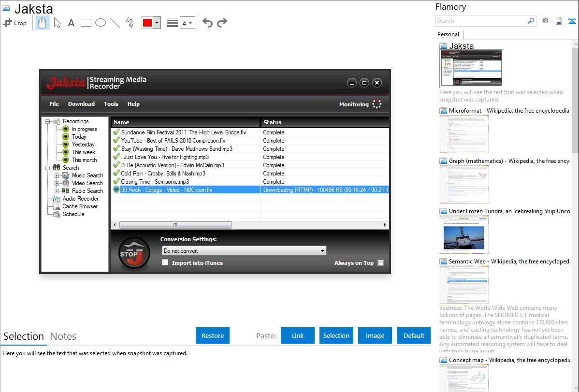Undo the last annotation
The height and width of the screenshot is (392, 579).
pos(207,23)
